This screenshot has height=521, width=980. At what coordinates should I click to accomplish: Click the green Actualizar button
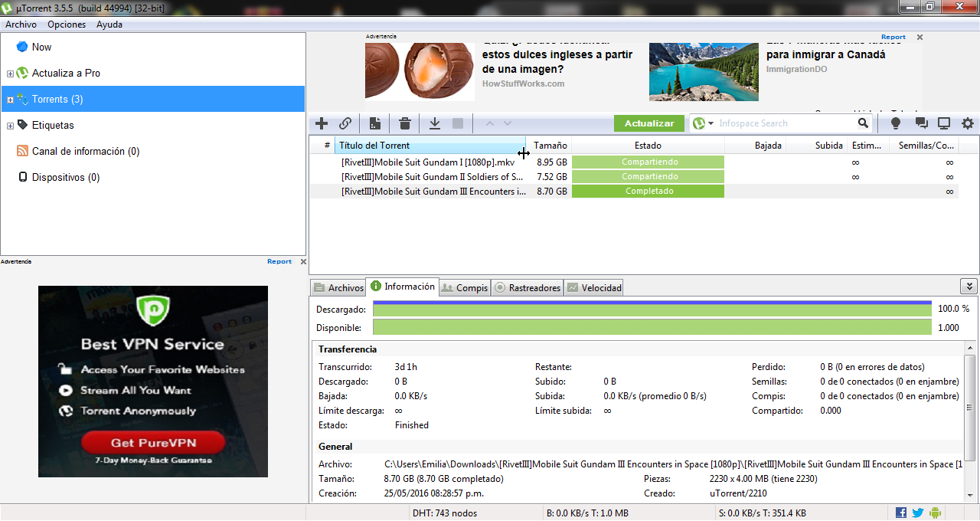point(649,123)
